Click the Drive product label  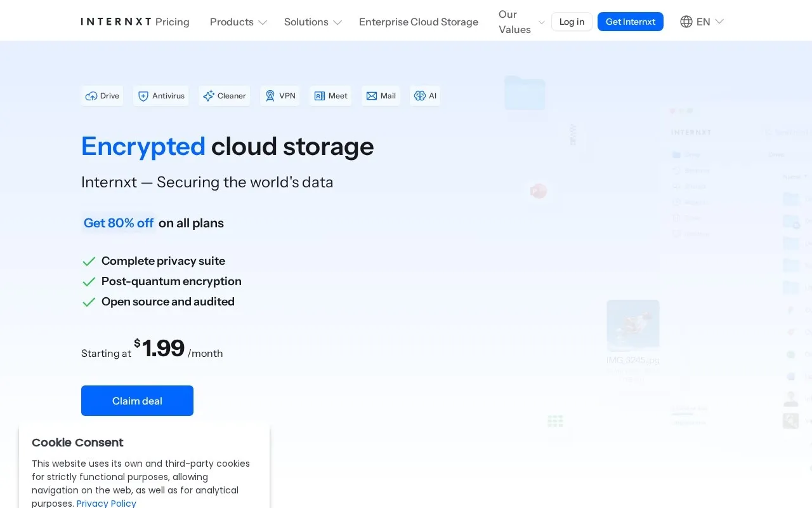[x=110, y=96]
